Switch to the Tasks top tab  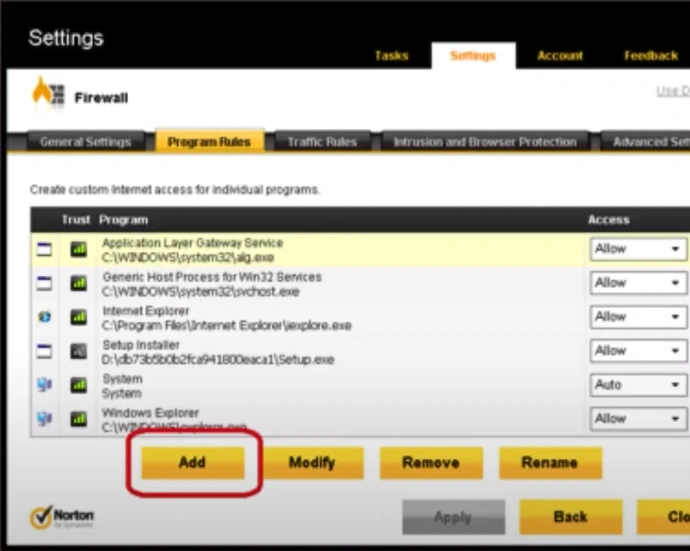(x=391, y=56)
